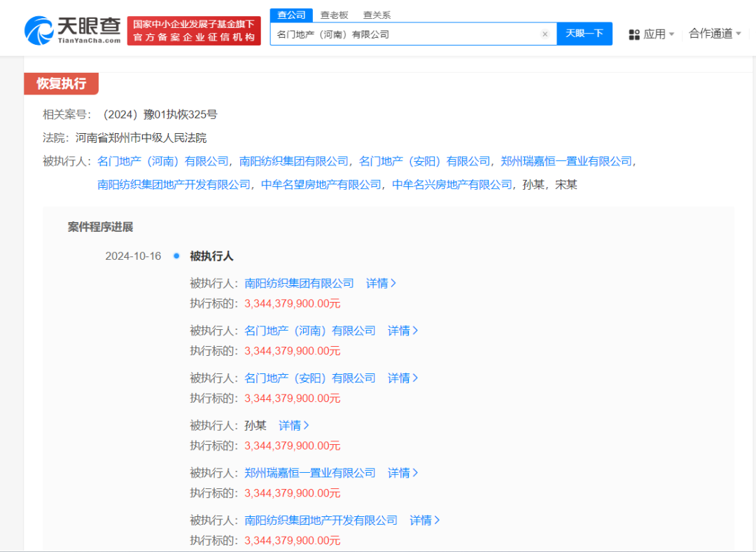Clear the search box with the X icon
The image size is (756, 552).
tap(545, 34)
